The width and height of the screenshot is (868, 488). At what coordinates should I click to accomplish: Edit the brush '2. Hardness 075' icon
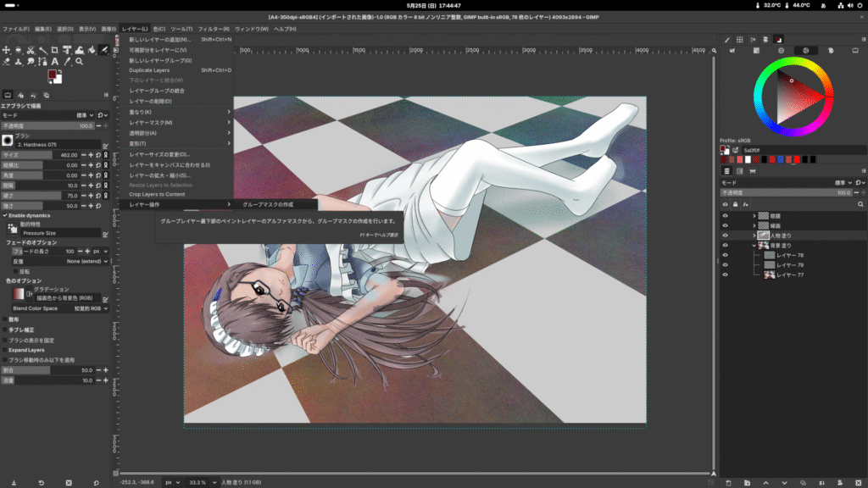coord(105,146)
